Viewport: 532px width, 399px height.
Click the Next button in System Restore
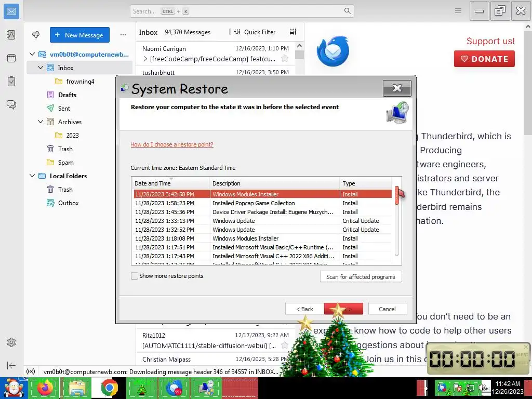[343, 309]
